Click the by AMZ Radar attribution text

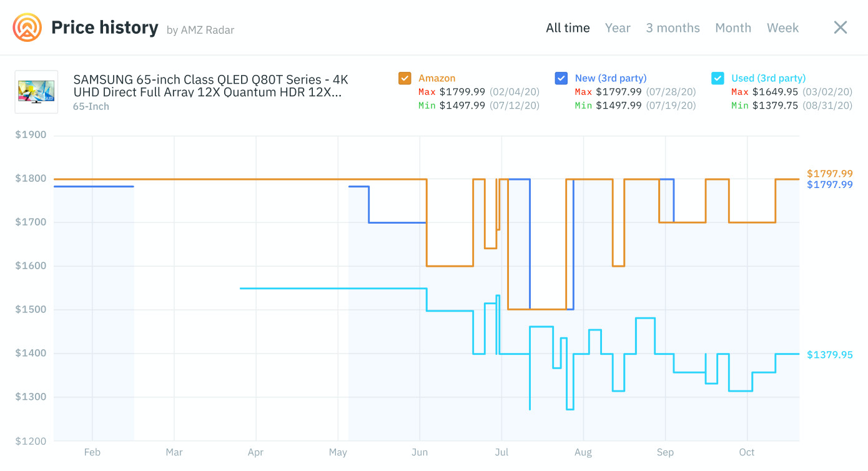[200, 30]
